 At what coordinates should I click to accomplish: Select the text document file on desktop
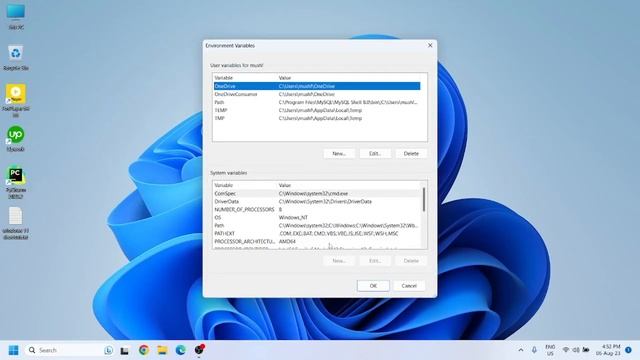pos(16,223)
